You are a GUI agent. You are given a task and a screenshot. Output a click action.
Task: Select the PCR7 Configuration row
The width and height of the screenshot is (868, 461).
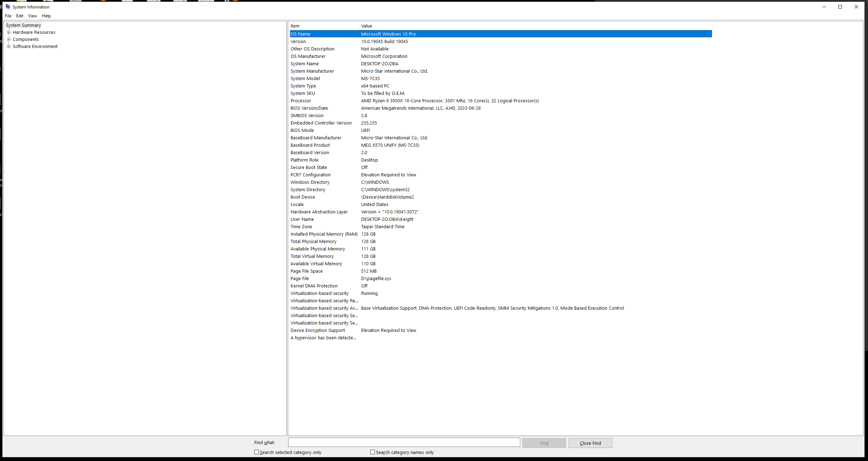[x=500, y=175]
